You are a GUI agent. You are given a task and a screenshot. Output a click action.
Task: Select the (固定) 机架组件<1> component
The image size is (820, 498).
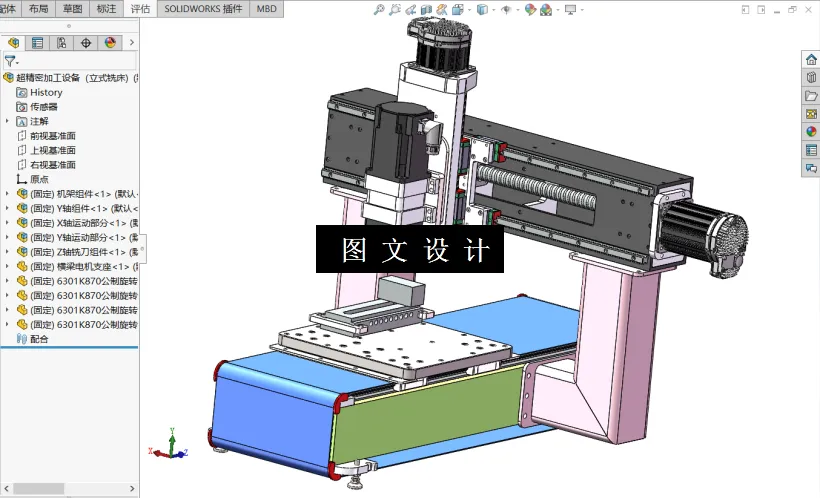(77, 194)
